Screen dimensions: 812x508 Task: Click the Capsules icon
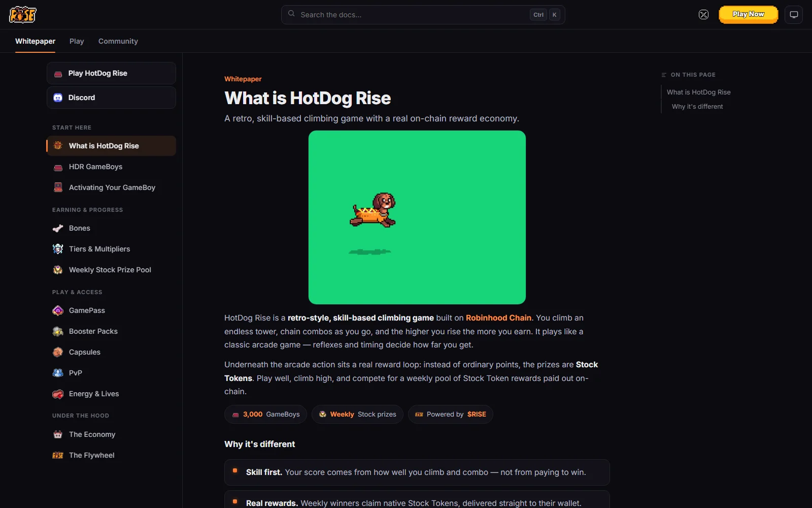58,352
